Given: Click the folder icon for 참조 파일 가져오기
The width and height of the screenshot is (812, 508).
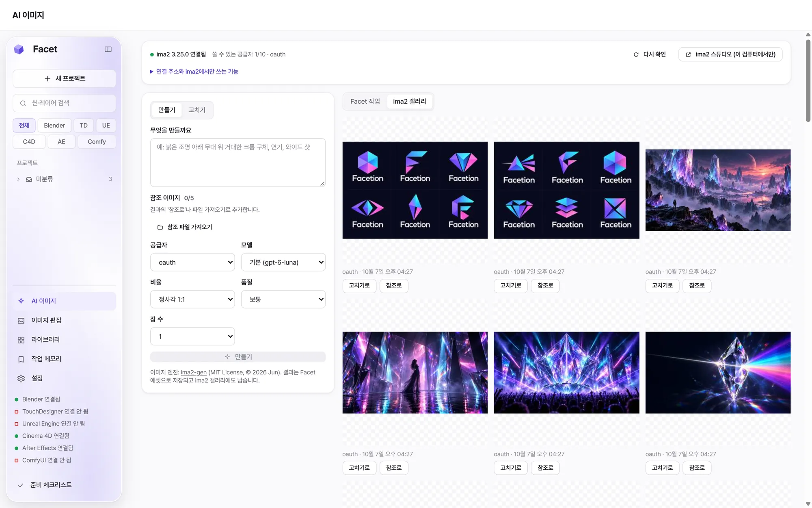Looking at the screenshot, I should (160, 227).
